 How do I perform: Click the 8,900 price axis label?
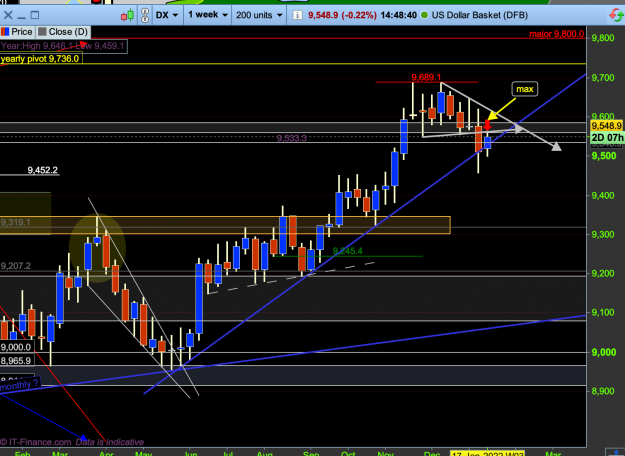(603, 391)
